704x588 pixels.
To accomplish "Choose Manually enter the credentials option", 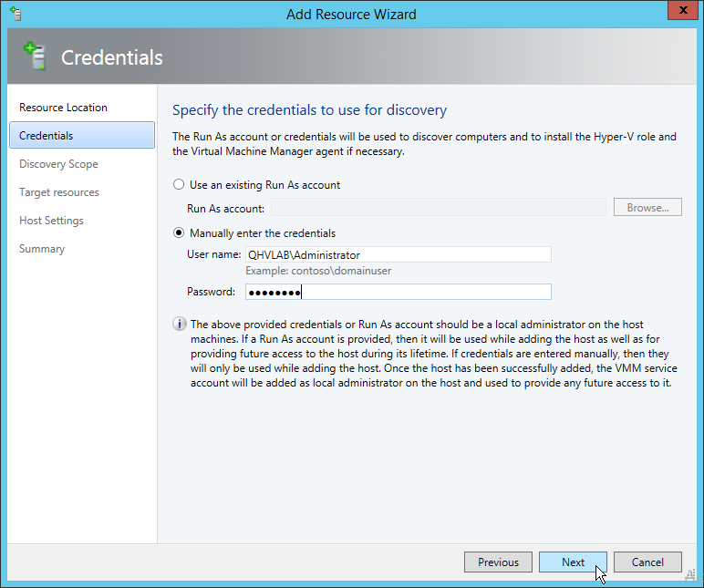I will coord(179,233).
